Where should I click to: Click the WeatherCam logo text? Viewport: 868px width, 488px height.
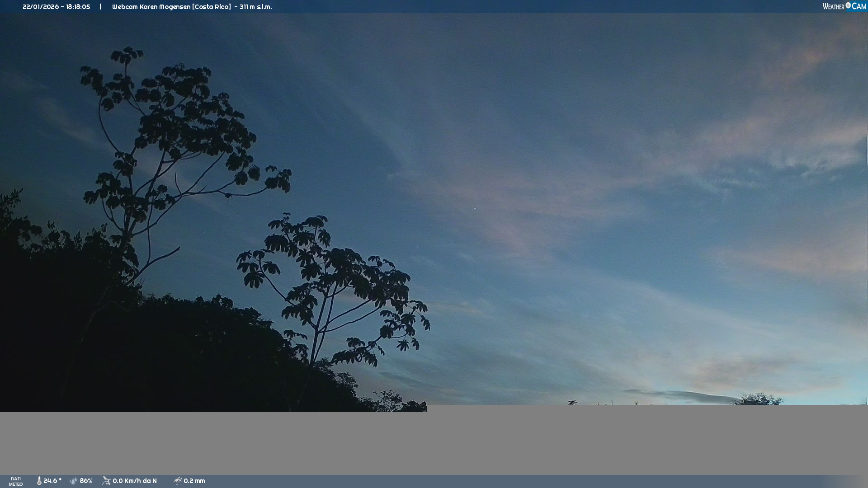click(833, 7)
